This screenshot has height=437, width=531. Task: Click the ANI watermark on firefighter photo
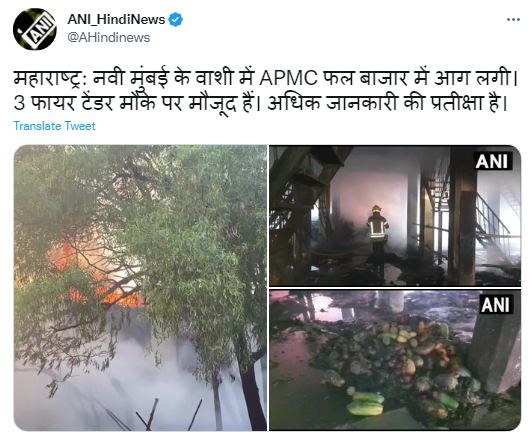[492, 161]
